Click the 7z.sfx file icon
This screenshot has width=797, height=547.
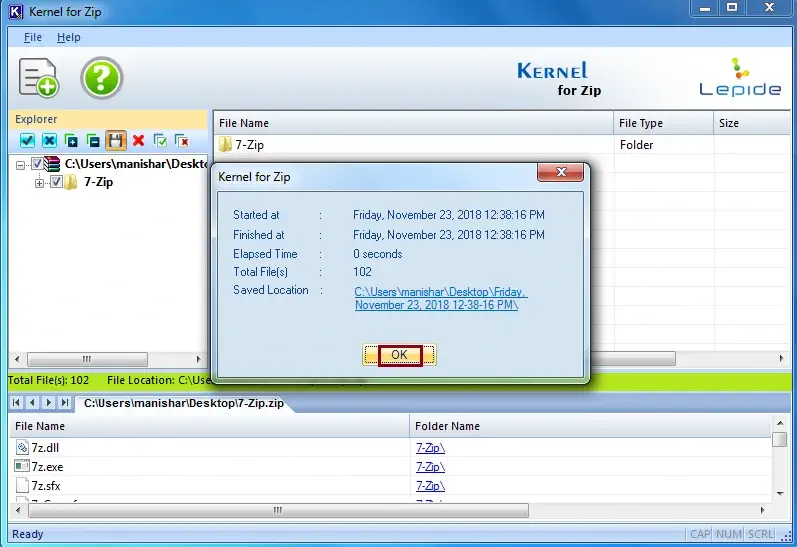click(x=22, y=485)
